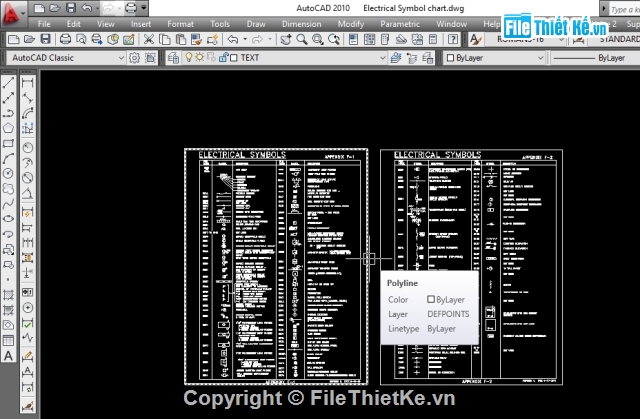Select the Multiline Text 'A' tool
The height and width of the screenshot is (419, 640).
point(8,356)
